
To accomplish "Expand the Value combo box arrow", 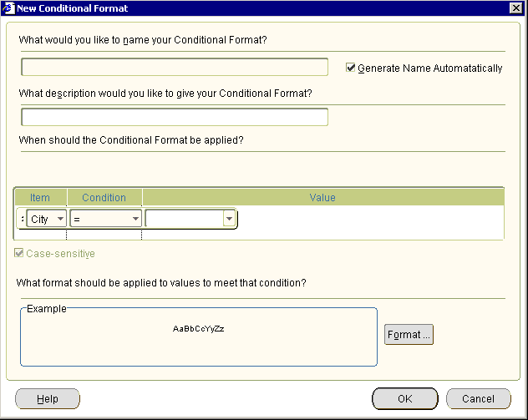I will [228, 220].
